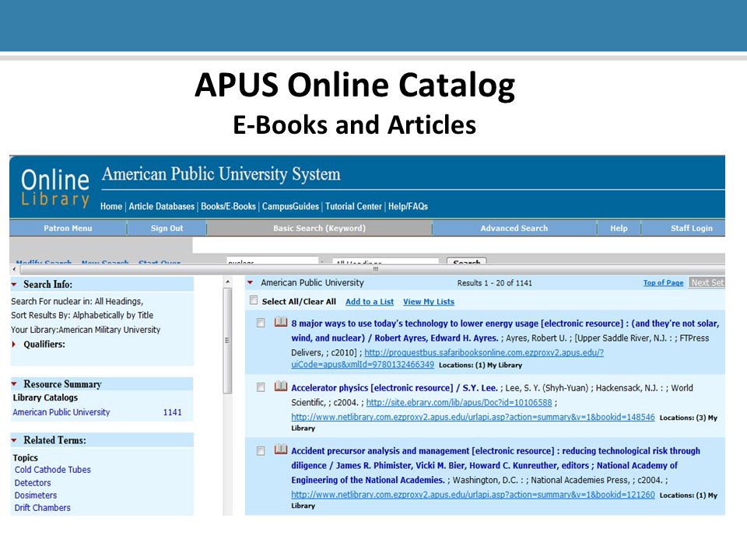This screenshot has height=560, width=747.
Task: Open Article Databases in navigation
Action: [162, 206]
